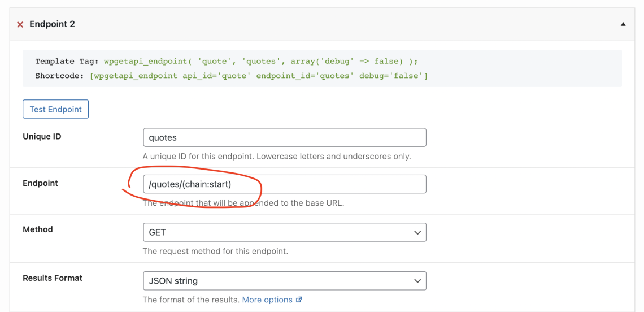Click the chevron arrow inside the Method select
Viewport: 644px width, 312px height.
(x=417, y=233)
